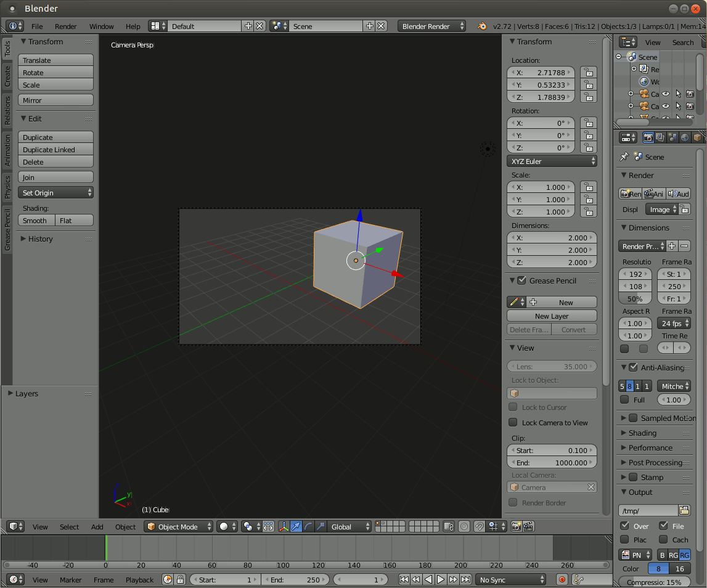Click the viewport shading sphere icon
The image size is (707, 588).
227,526
